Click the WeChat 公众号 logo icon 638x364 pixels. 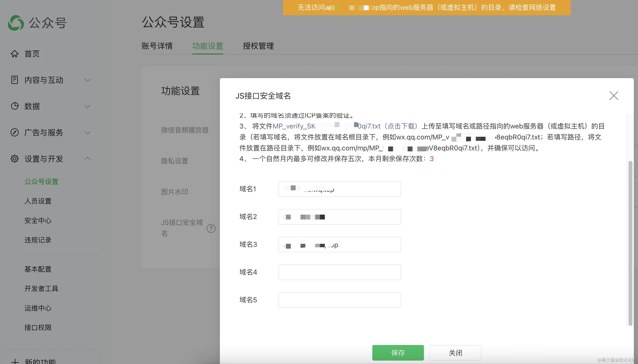[16, 23]
